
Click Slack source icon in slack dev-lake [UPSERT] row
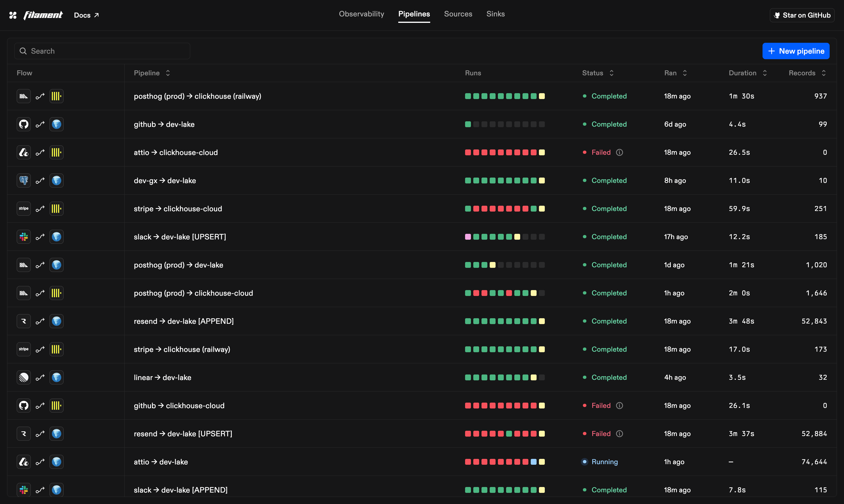click(24, 237)
